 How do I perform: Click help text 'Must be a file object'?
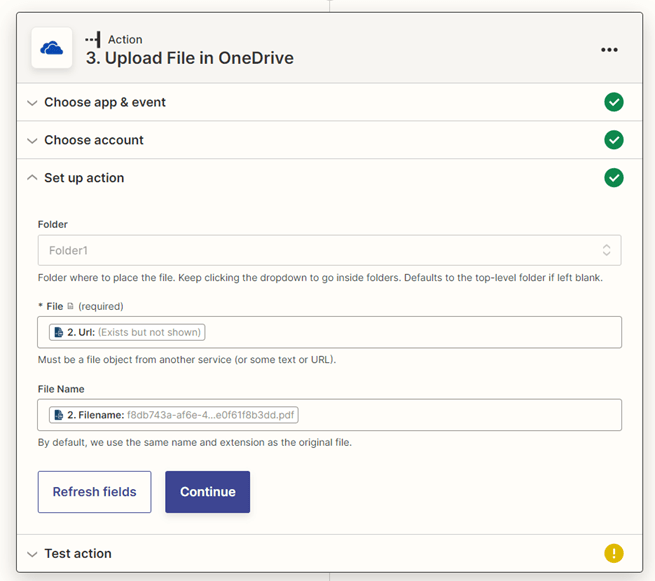(x=187, y=360)
